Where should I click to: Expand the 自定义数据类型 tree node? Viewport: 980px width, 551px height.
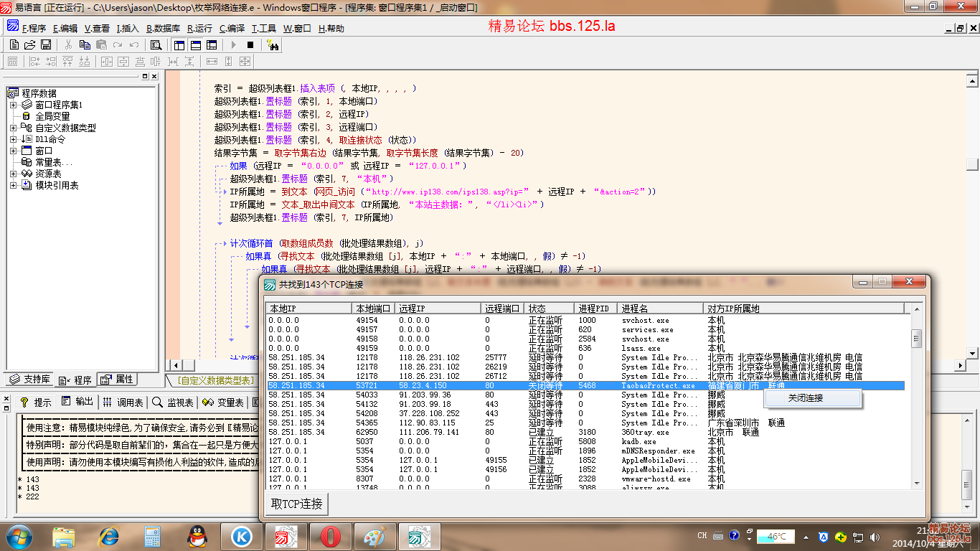click(14, 128)
